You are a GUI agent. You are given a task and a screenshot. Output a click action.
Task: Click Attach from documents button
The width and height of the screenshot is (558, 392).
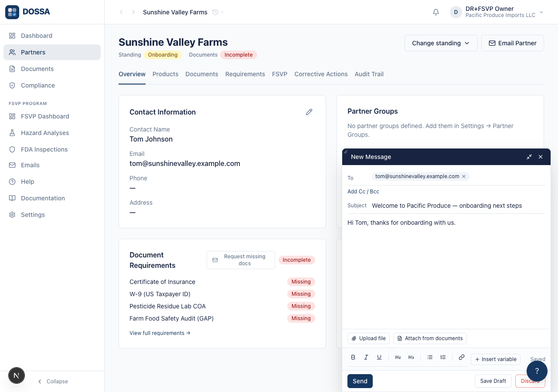[430, 338]
